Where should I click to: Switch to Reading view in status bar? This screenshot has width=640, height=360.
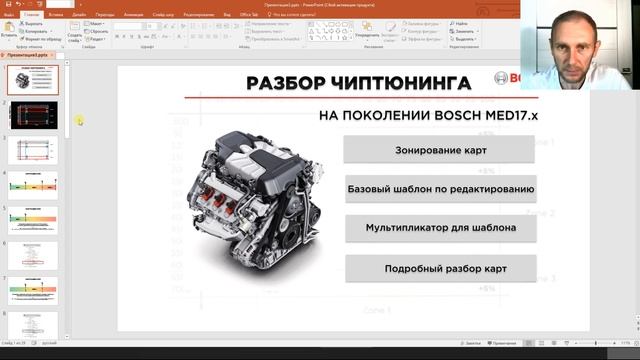point(554,343)
